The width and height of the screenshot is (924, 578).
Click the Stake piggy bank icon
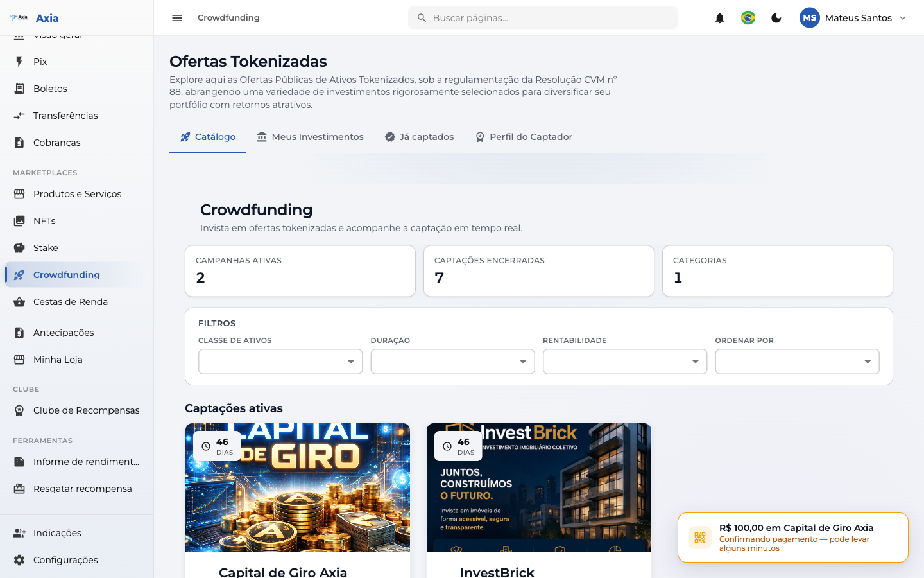click(x=19, y=248)
